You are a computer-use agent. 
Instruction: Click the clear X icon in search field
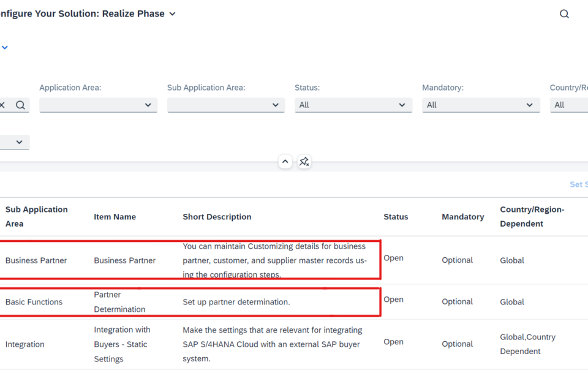(x=2, y=105)
